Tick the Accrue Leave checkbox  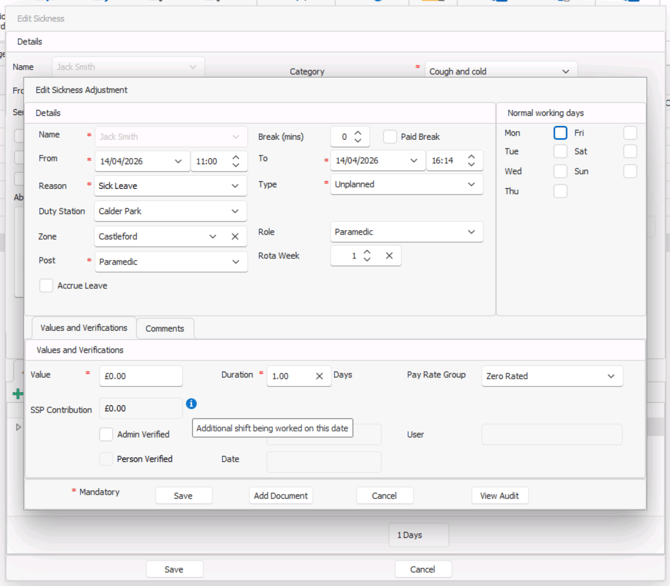(x=46, y=286)
